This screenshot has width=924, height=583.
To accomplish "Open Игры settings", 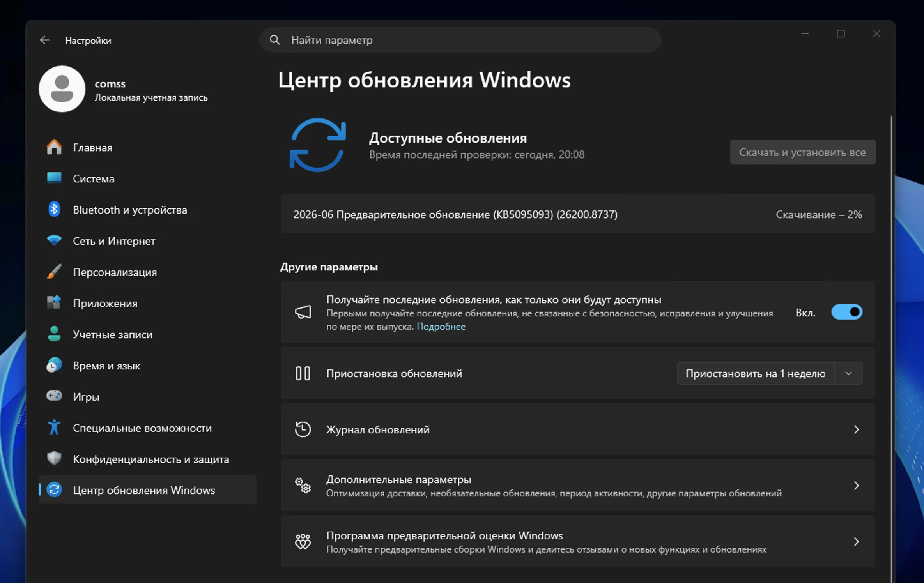I will pyautogui.click(x=148, y=397).
